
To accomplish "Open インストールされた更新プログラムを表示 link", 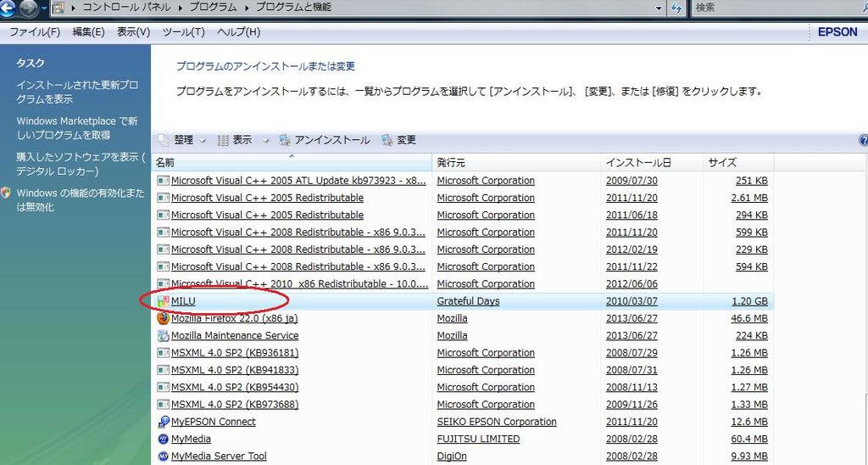I will pyautogui.click(x=77, y=92).
